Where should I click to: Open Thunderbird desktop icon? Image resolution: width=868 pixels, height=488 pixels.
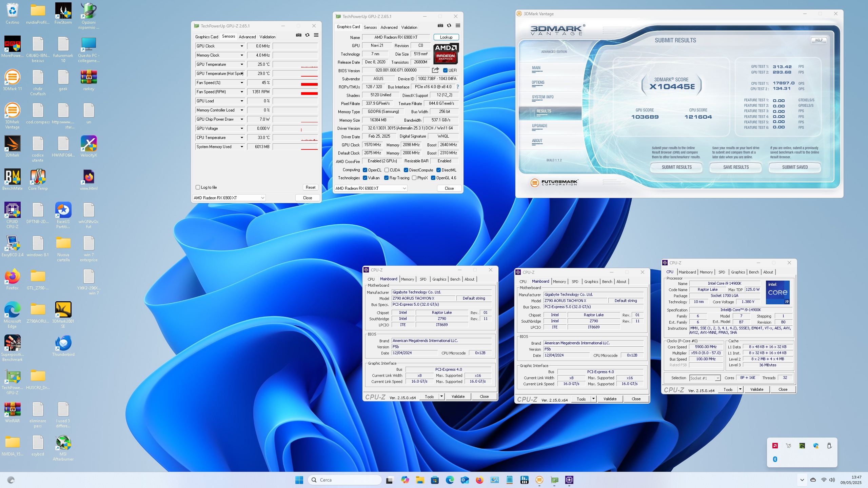coord(63,346)
